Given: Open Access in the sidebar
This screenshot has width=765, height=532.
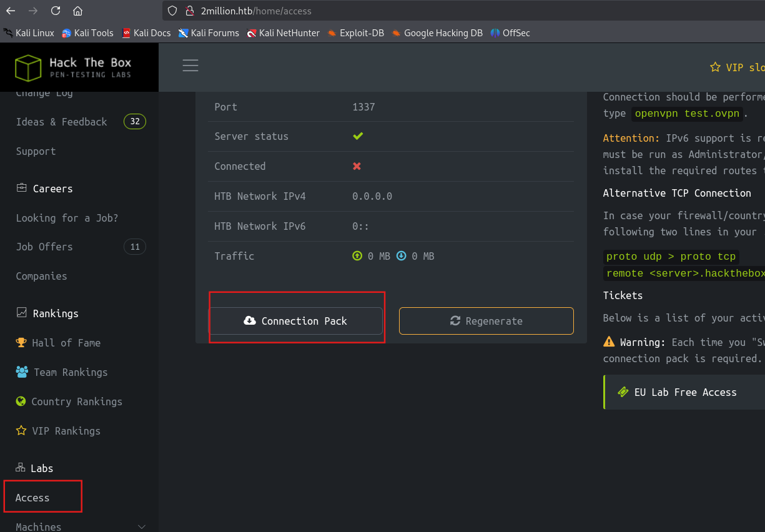Looking at the screenshot, I should coord(32,498).
